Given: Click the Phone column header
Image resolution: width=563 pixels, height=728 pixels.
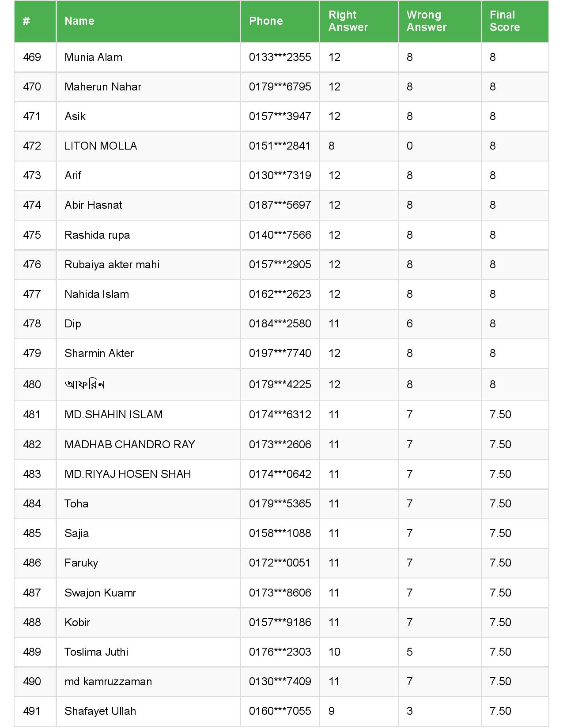Looking at the screenshot, I should pos(266,21).
